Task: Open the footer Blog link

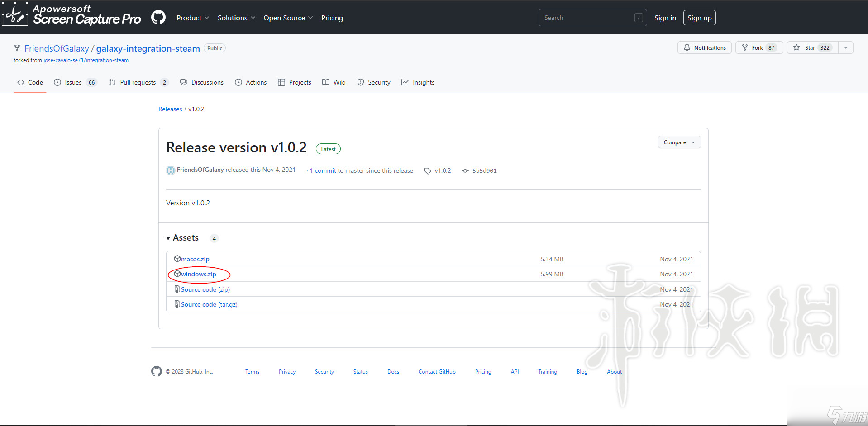Action: (582, 372)
